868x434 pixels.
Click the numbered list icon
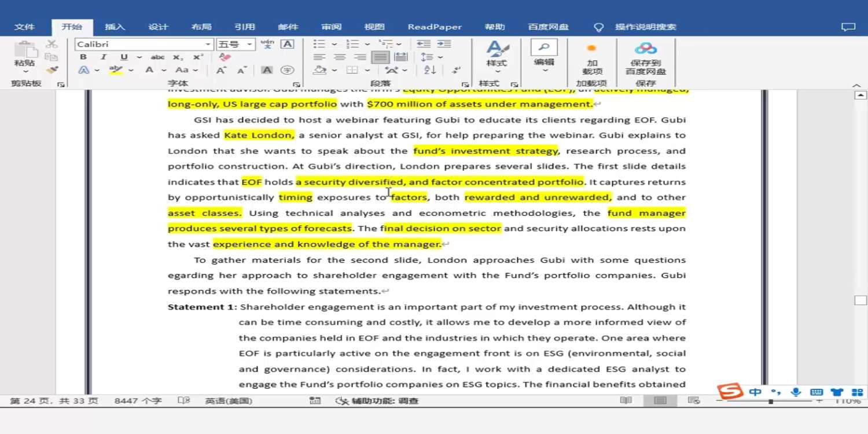(x=352, y=44)
